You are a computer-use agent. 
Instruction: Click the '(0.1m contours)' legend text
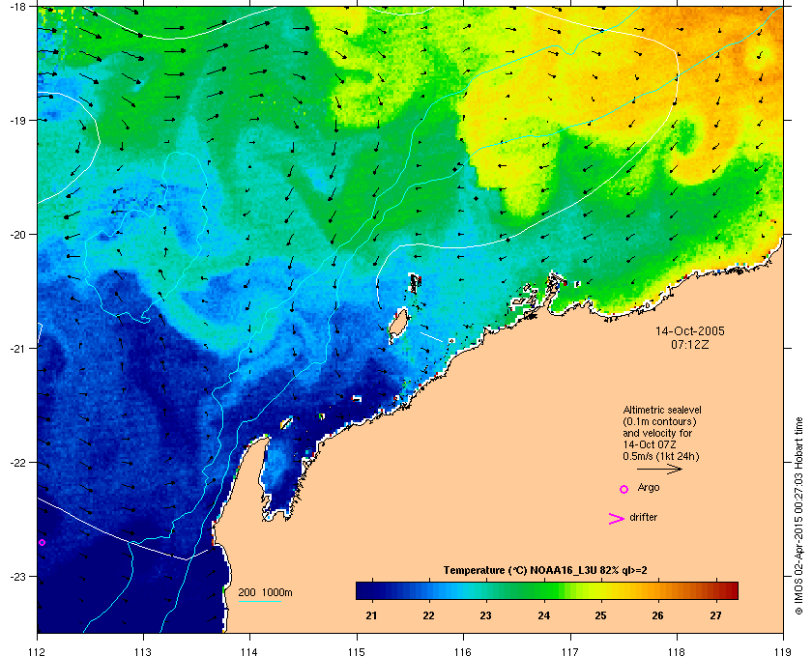659,421
